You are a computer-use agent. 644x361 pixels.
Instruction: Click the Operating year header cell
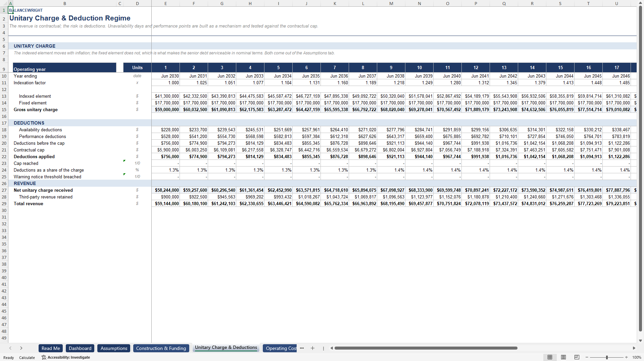tap(64, 67)
